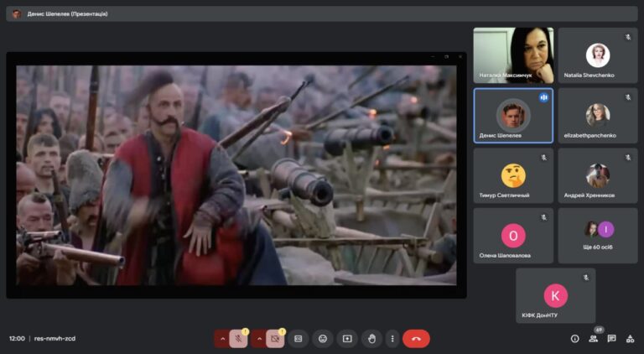Viewport: 644px width, 354px height.
Task: Click the muted mic icon on Олена Шаповалова
Action: point(543,217)
